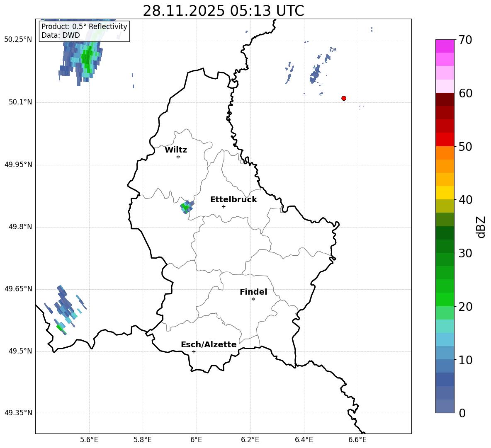Click the 6.4°E longitude label
This screenshot has height=448, width=491.
[304, 440]
